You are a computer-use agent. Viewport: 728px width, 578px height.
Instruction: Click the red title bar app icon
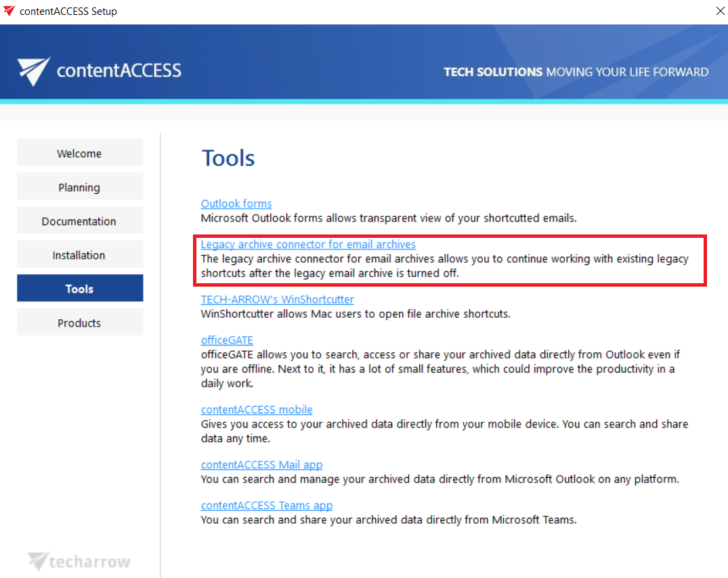pos(9,11)
